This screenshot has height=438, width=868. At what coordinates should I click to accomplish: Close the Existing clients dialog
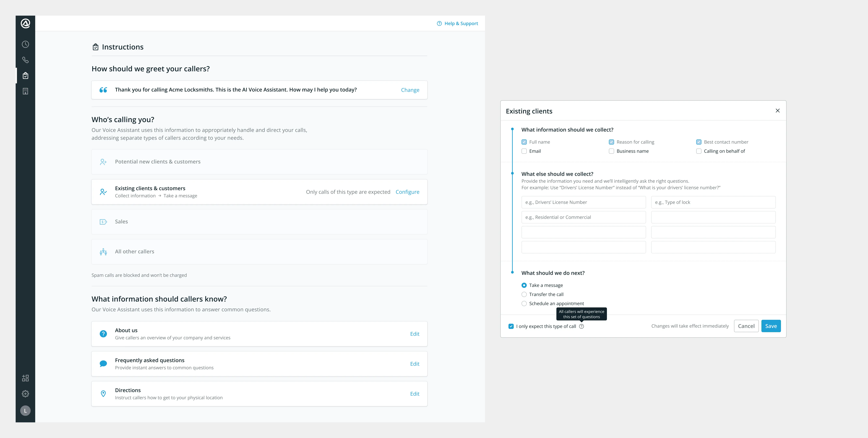point(778,110)
